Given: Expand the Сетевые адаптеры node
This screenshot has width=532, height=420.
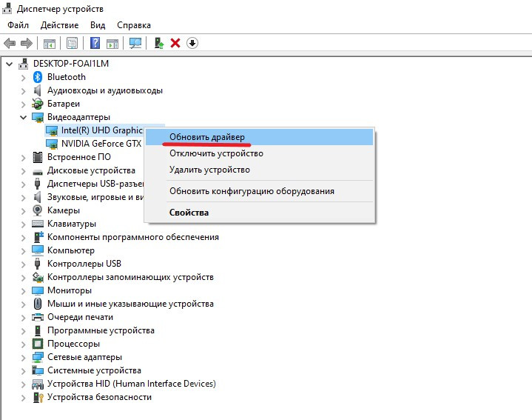Looking at the screenshot, I should (24, 357).
